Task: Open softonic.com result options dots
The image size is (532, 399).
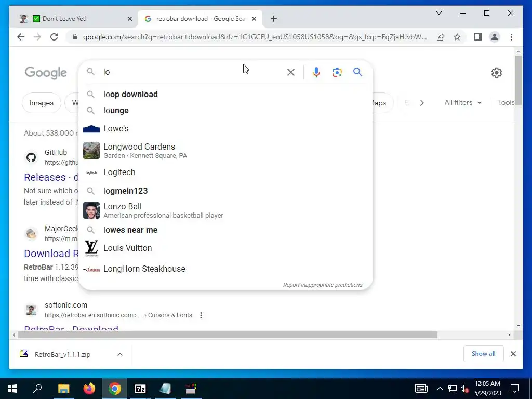Action: 201,315
